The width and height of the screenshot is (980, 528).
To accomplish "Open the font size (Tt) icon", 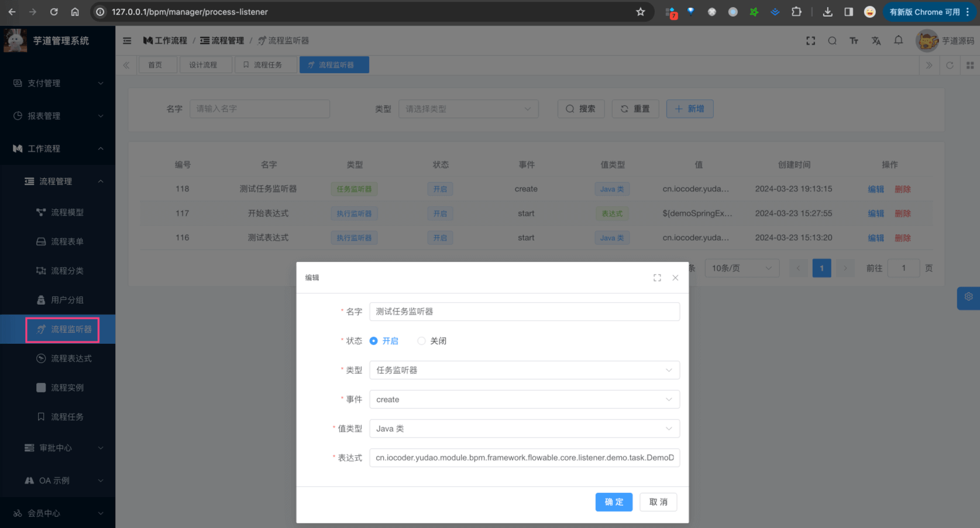I will point(854,40).
